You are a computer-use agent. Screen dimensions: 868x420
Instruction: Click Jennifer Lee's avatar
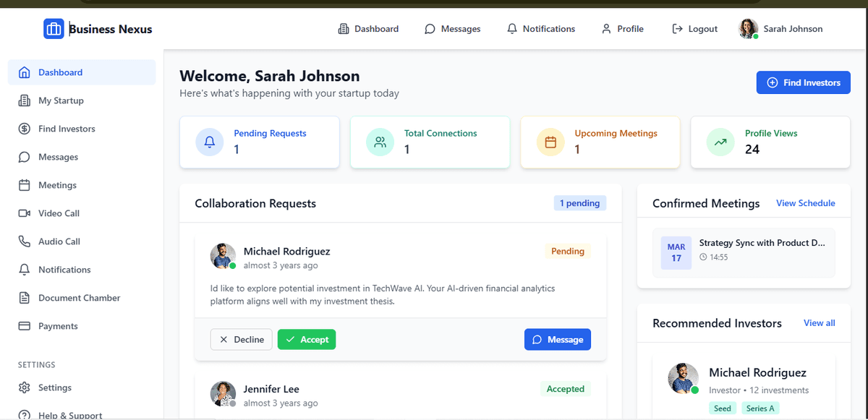point(223,393)
